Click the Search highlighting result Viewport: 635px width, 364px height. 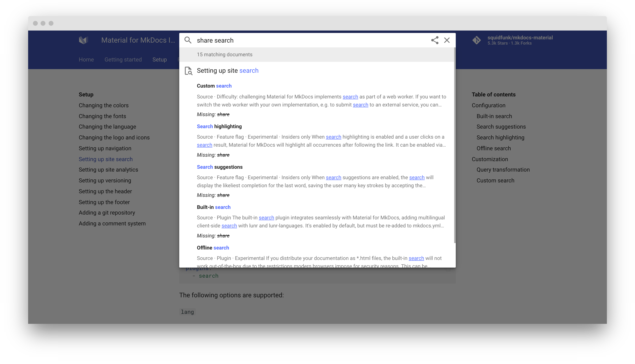(x=219, y=126)
